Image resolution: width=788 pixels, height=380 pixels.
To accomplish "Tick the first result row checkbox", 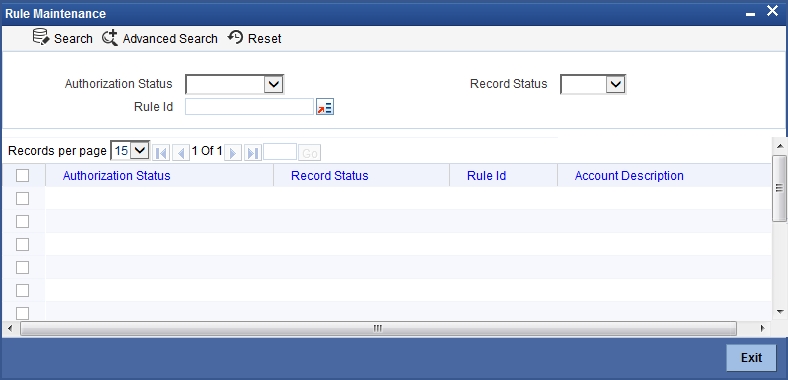I will pyautogui.click(x=23, y=199).
